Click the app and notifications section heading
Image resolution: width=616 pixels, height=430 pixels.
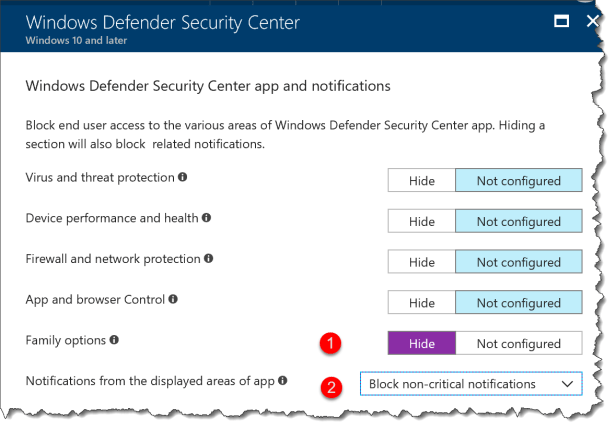coord(208,86)
